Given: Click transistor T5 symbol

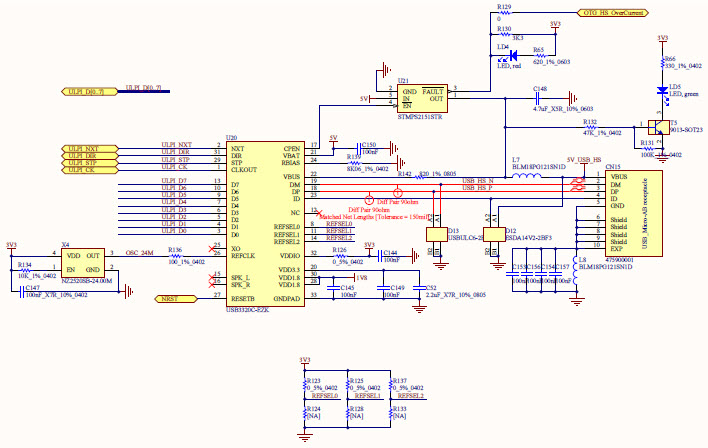Looking at the screenshot, I should pyautogui.click(x=659, y=127).
